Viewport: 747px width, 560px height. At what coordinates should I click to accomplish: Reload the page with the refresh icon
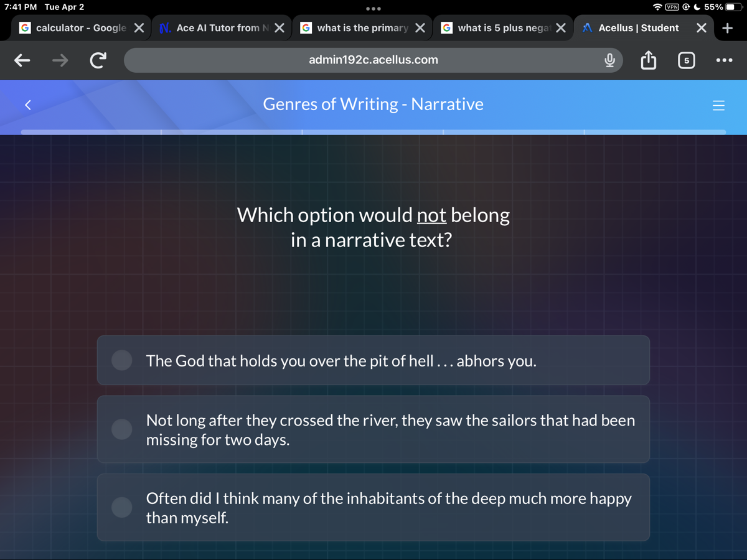(98, 60)
